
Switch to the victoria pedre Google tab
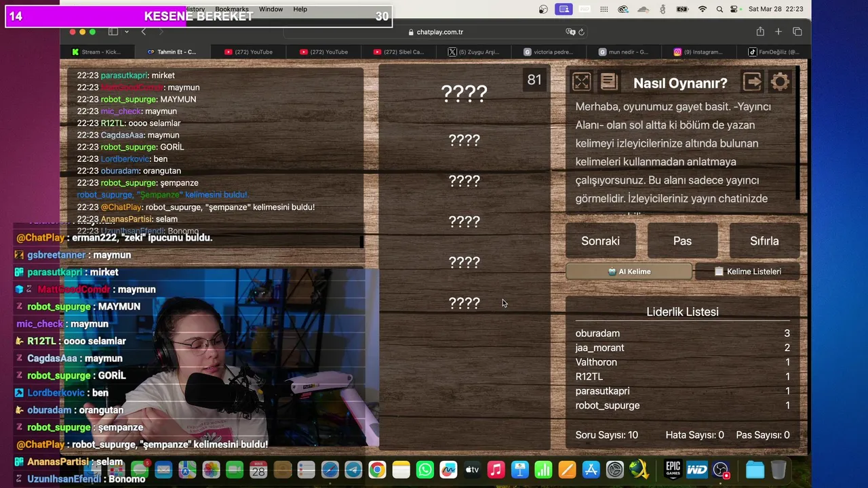(x=549, y=52)
